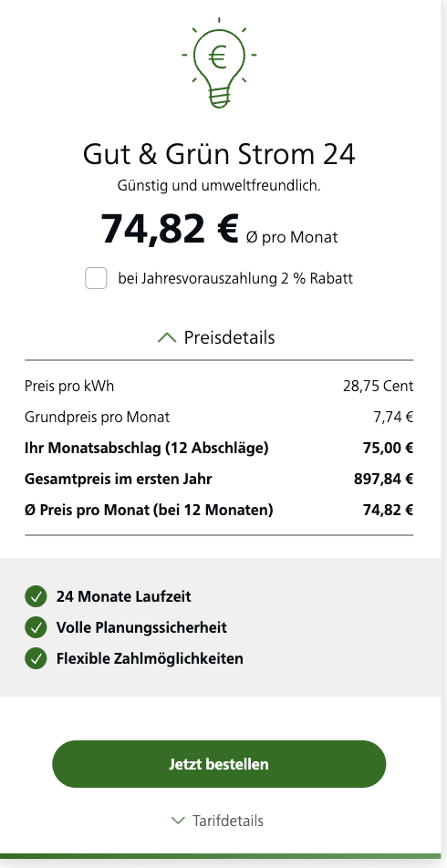Screen dimensions: 447x868
Task: Click the Ihr Monatsabschlag (12 Abschläge) row
Action: pyautogui.click(x=219, y=448)
